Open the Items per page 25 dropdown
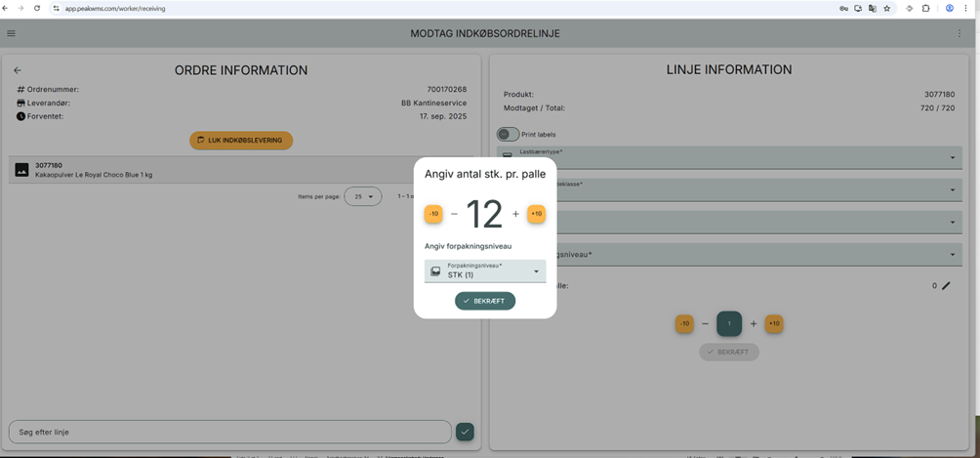 point(363,196)
